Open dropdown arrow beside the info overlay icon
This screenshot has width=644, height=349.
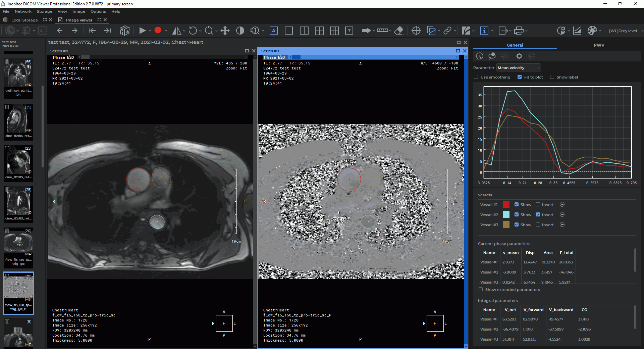click(x=492, y=31)
